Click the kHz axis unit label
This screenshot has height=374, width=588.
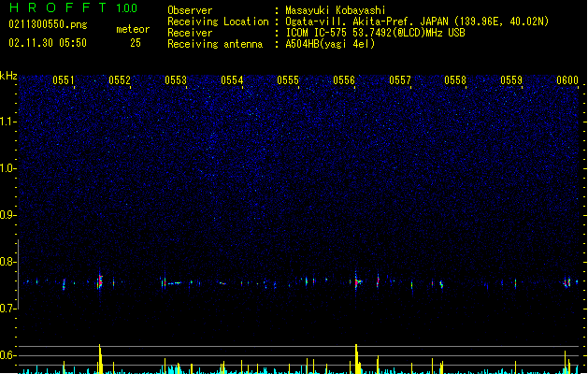tap(8, 76)
